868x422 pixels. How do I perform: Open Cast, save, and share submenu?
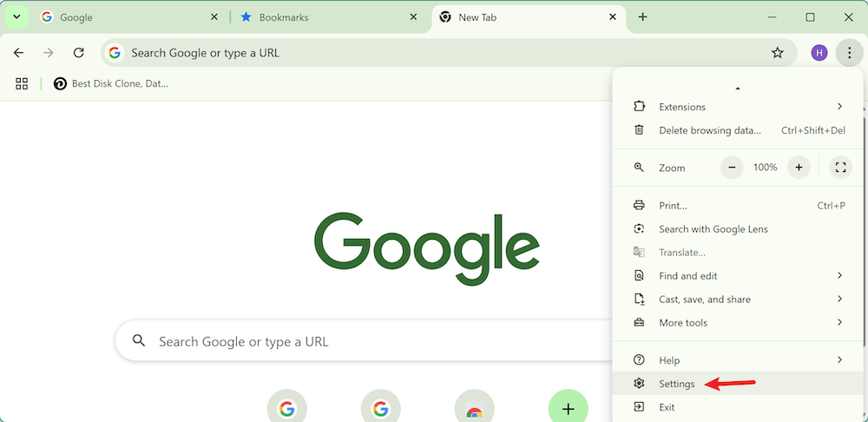(x=739, y=299)
